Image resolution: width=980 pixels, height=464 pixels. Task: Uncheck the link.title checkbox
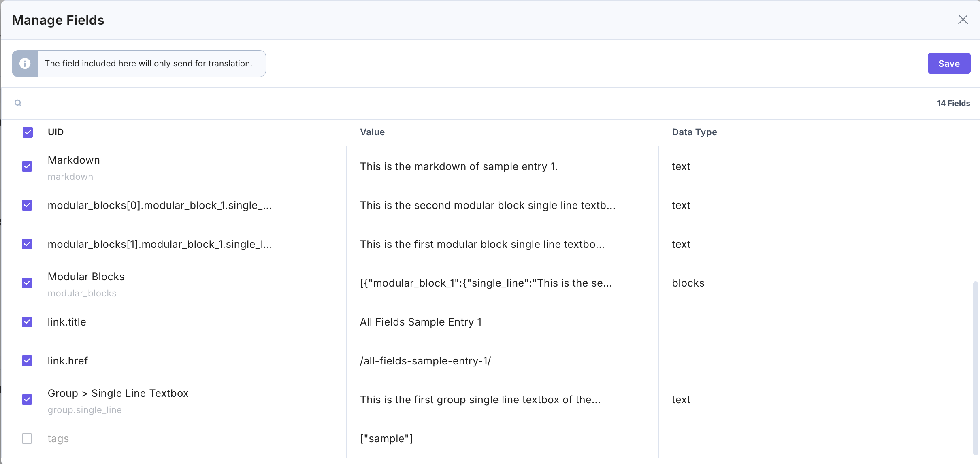pos(27,322)
